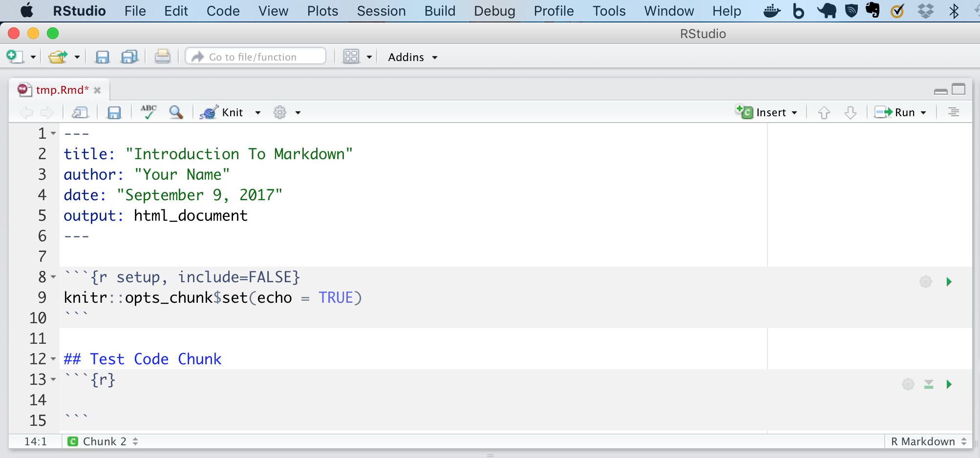Open the Run options dropdown arrow
The width and height of the screenshot is (980, 458).
tap(923, 113)
